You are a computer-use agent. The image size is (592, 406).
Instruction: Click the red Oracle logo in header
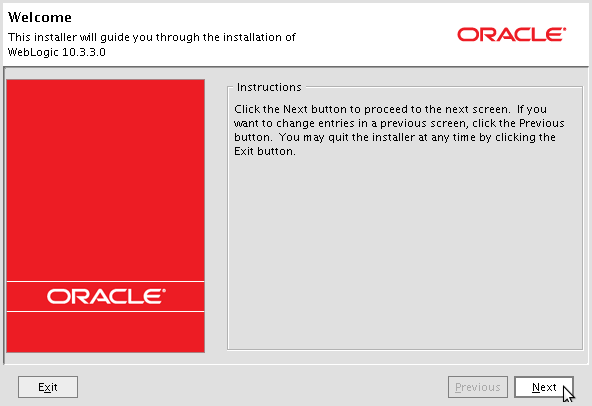pos(512,34)
